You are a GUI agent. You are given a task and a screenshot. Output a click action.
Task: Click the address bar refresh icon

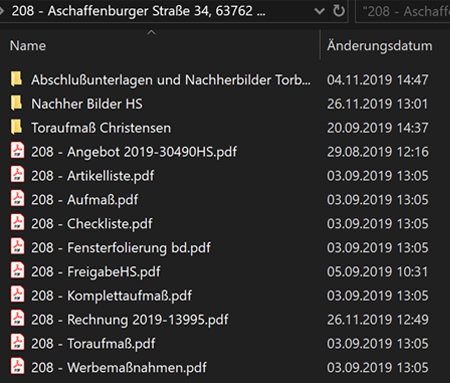click(339, 11)
